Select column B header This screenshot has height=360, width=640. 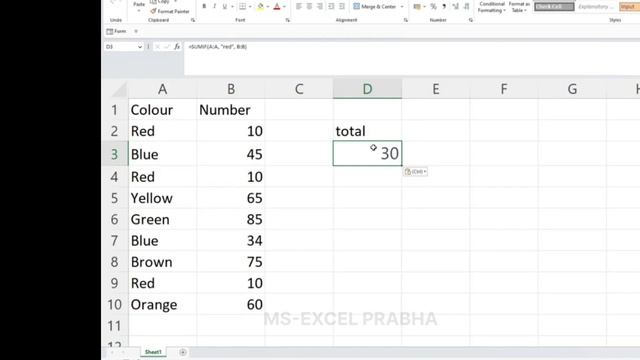click(x=231, y=89)
